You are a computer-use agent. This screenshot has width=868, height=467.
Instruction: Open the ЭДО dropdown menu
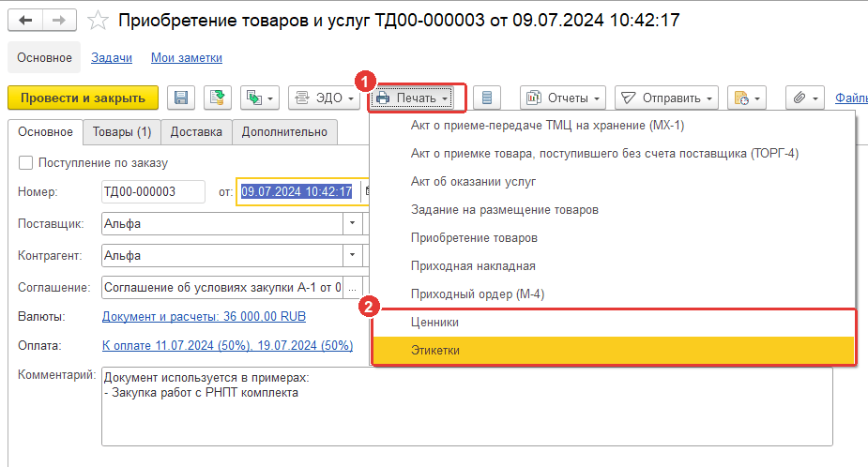click(x=325, y=98)
